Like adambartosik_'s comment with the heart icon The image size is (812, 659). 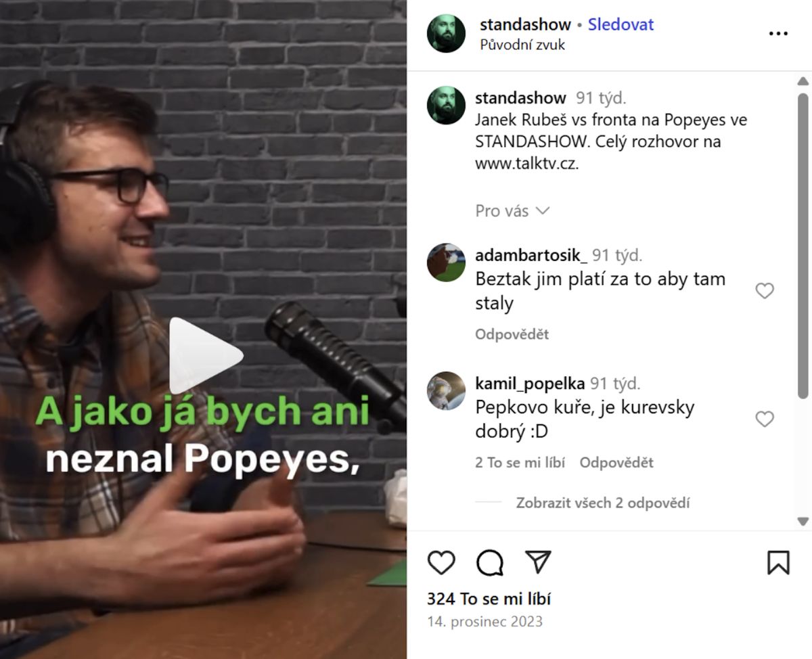coord(765,291)
